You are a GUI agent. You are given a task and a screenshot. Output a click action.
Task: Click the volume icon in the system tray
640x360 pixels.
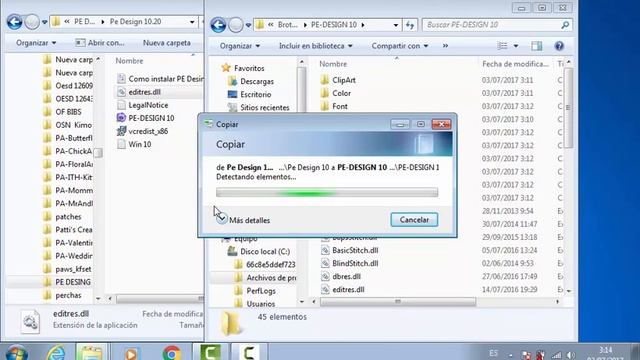pos(571,355)
